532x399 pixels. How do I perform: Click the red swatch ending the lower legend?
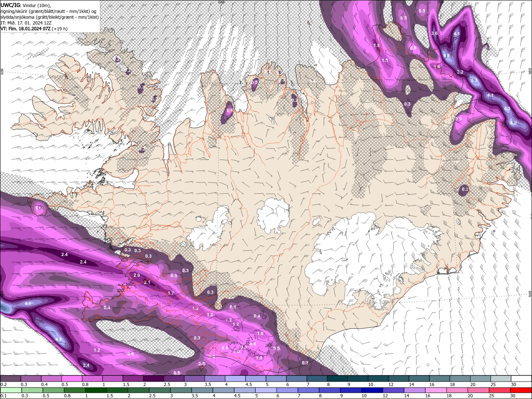521,390
